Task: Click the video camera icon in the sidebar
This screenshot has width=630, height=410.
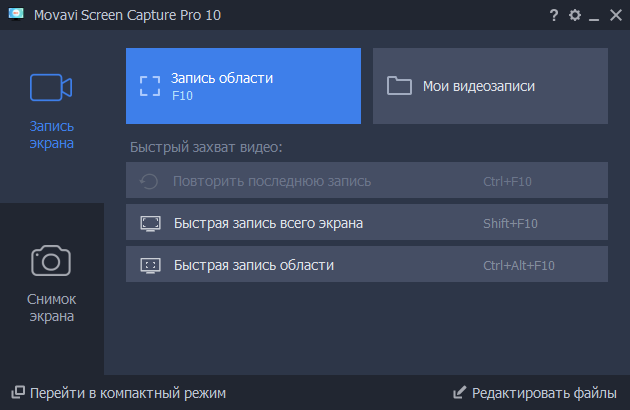Action: tap(51, 88)
